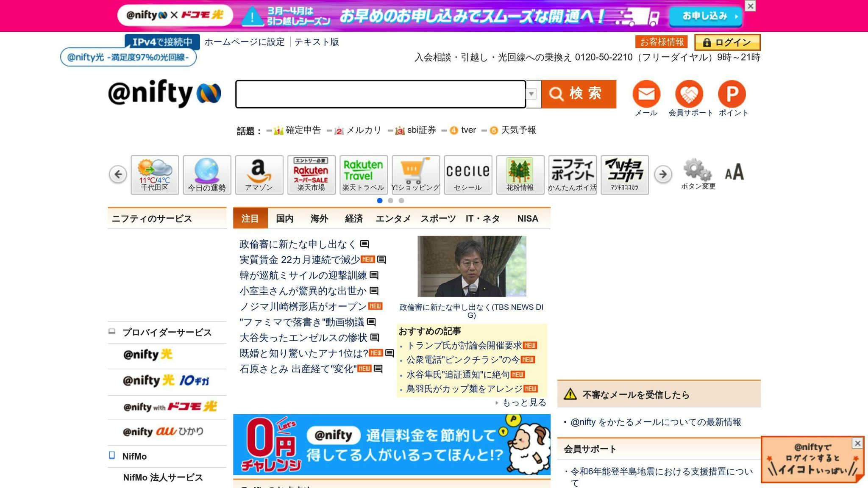Click the pollen info (花粉情報) tile
This screenshot has height=488, width=868.
tap(520, 175)
